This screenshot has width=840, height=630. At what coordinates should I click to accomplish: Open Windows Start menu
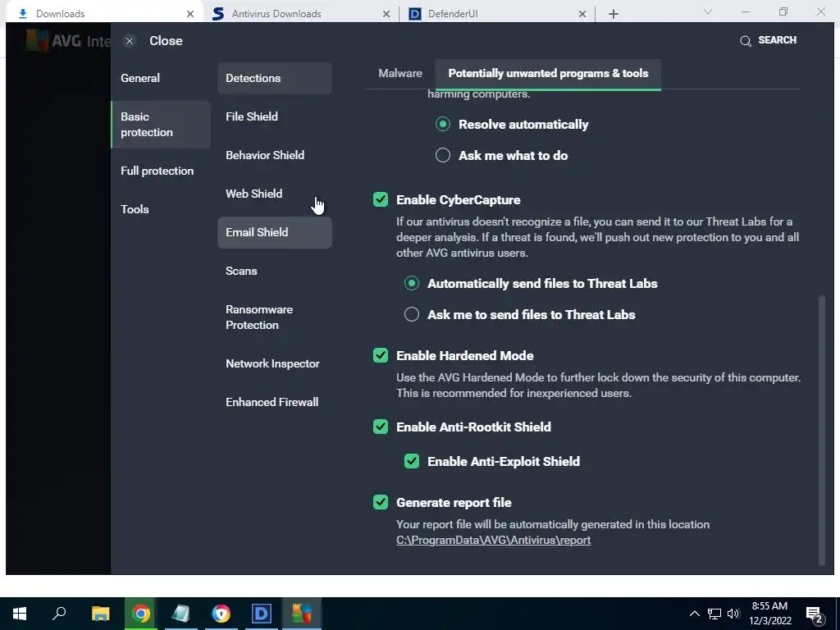(x=20, y=614)
